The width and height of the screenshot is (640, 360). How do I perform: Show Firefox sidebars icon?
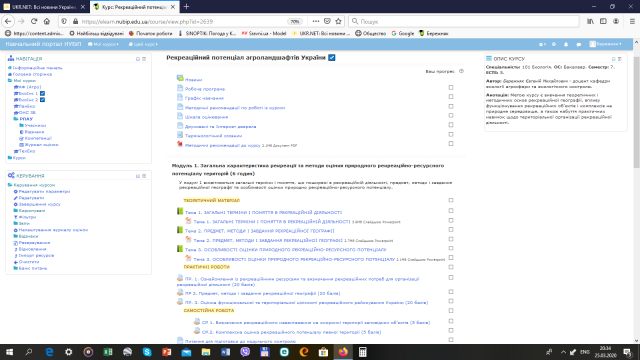603,21
